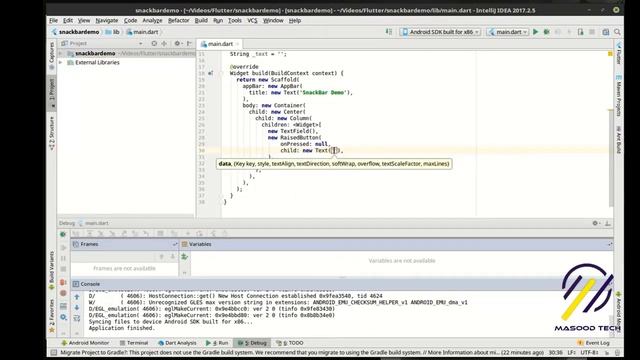
Task: Open Build menu
Action: (x=201, y=20)
